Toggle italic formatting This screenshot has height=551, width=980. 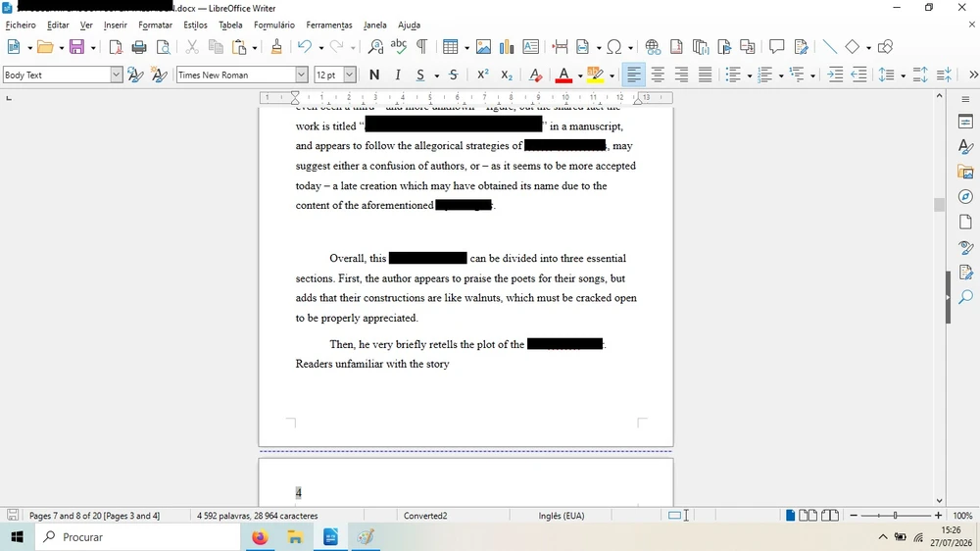pos(398,75)
